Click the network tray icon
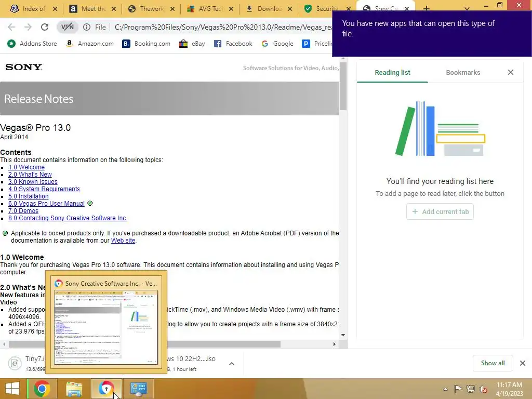 pos(471,389)
